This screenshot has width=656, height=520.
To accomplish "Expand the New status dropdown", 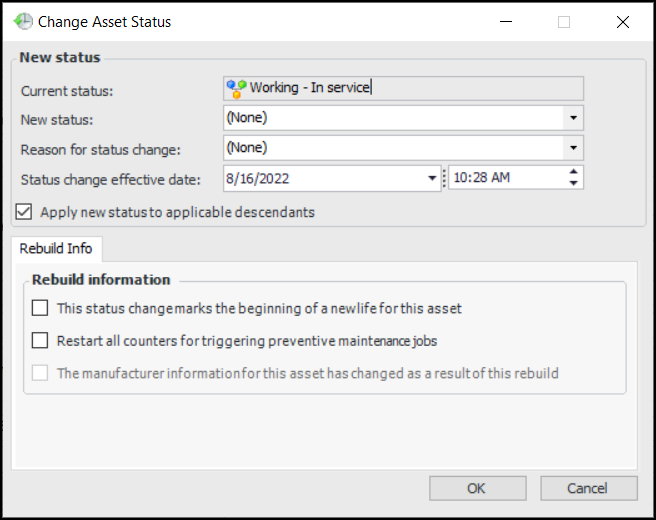I will [573, 118].
